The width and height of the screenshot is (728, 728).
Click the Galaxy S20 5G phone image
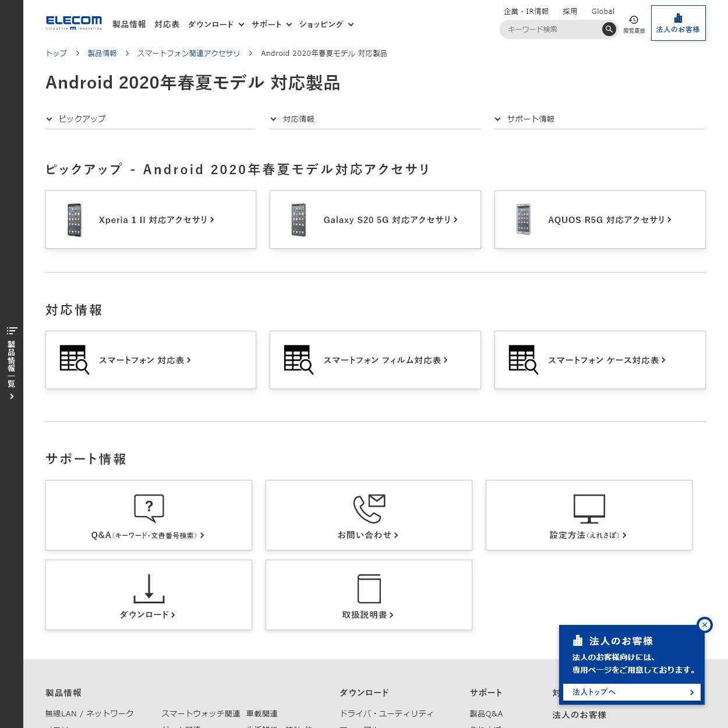[x=299, y=220]
